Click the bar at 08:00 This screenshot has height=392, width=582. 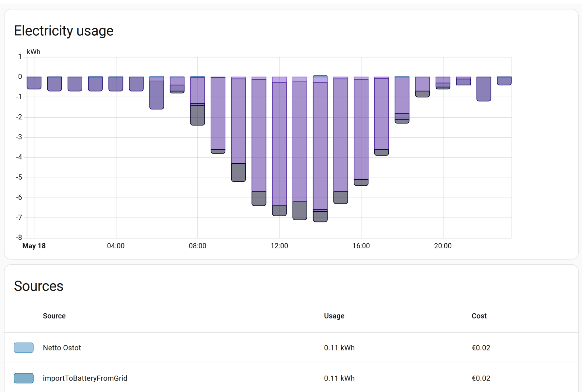tap(198, 101)
